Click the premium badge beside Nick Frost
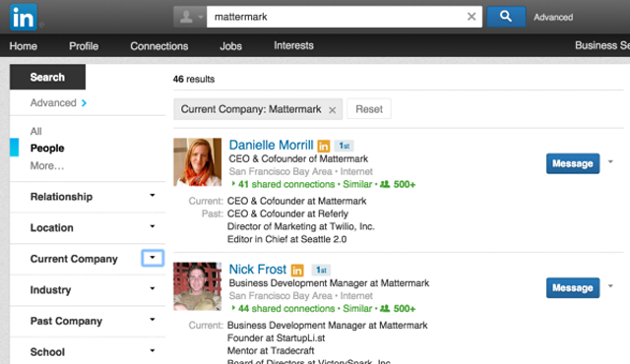Image resolution: width=630 pixels, height=364 pixels. click(x=297, y=271)
